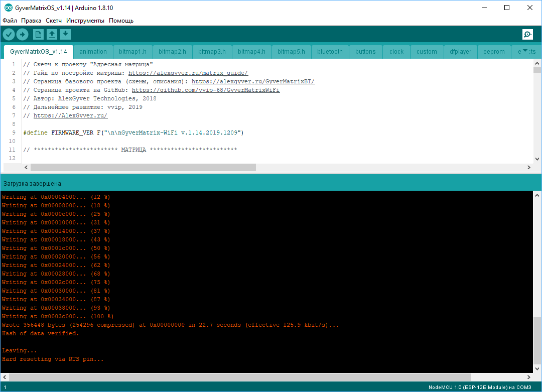Click the console horizontal scrollbar thumb
The width and height of the screenshot is (542, 392).
point(240,377)
